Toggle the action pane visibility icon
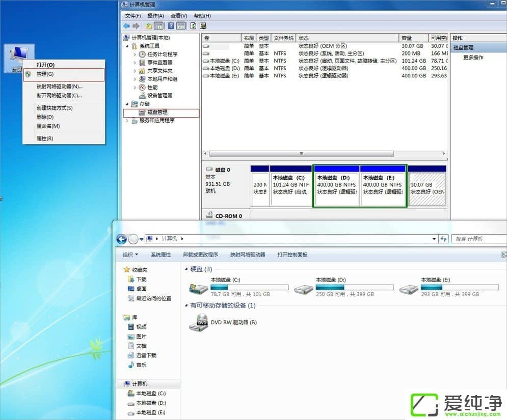The height and width of the screenshot is (420, 507). point(181,25)
